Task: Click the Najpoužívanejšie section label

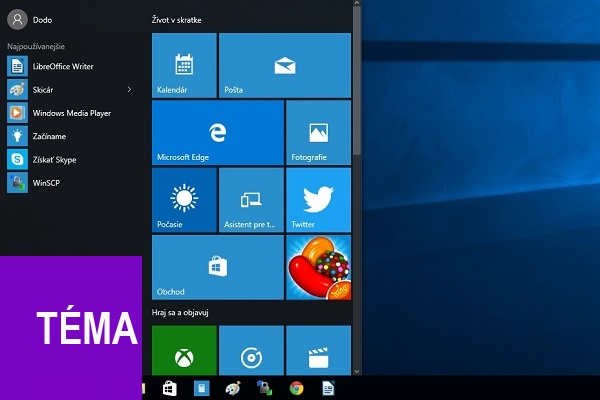Action: coord(36,46)
